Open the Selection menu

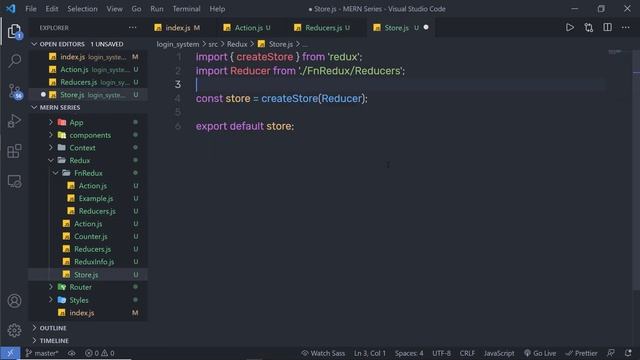(82, 9)
